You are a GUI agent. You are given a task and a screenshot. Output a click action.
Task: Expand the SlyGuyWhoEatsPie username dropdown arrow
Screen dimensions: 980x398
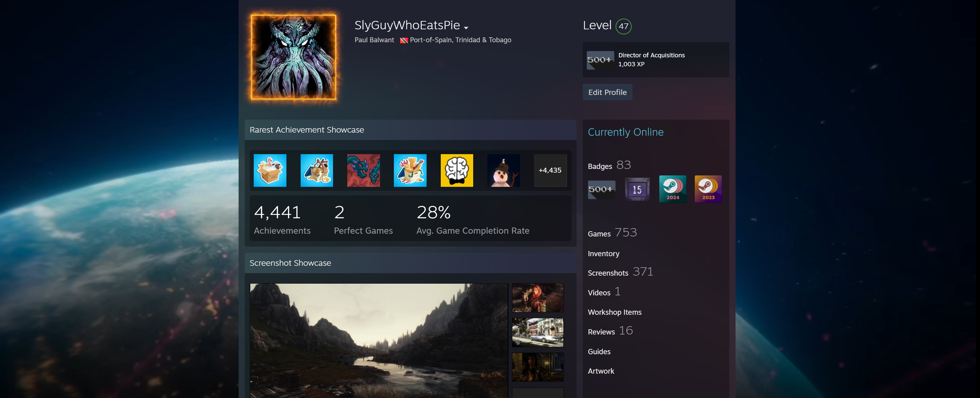(466, 27)
